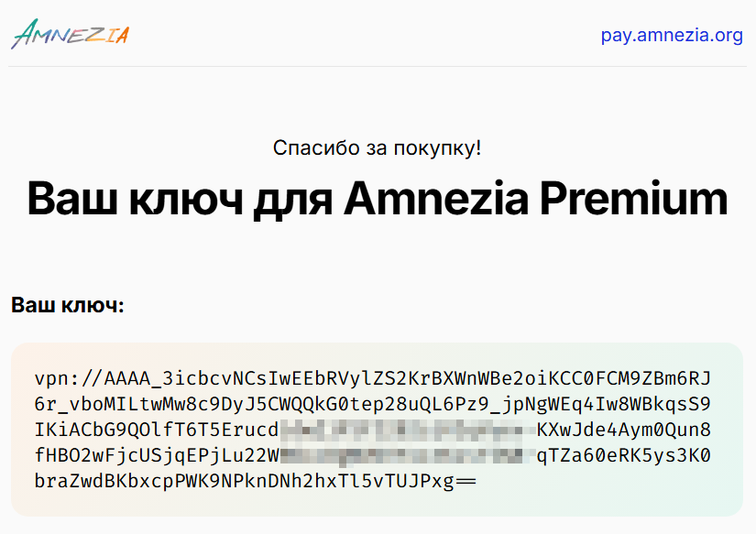Open the pay.amnezia.org link
Screen dimensions: 756x534
tap(671, 36)
